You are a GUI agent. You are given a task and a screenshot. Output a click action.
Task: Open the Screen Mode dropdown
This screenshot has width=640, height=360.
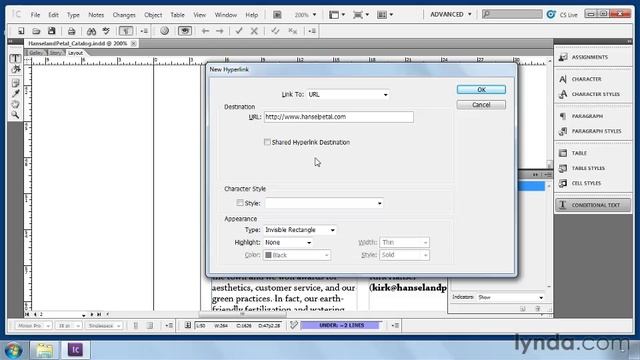tap(361, 15)
